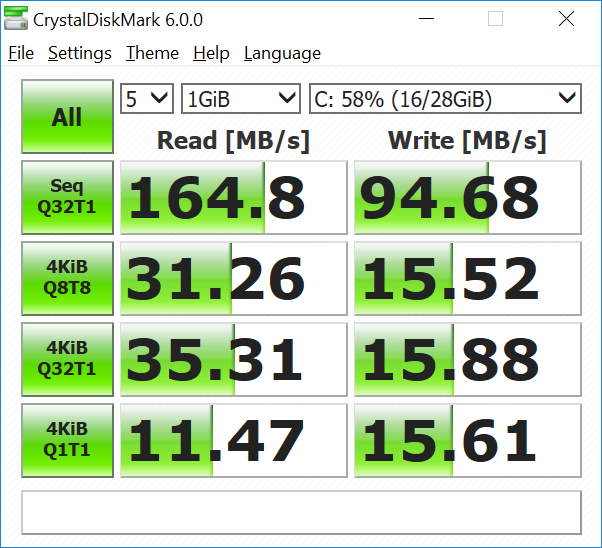Expand the test size dropdown showing 1GiB
The image size is (602, 548).
(x=241, y=99)
